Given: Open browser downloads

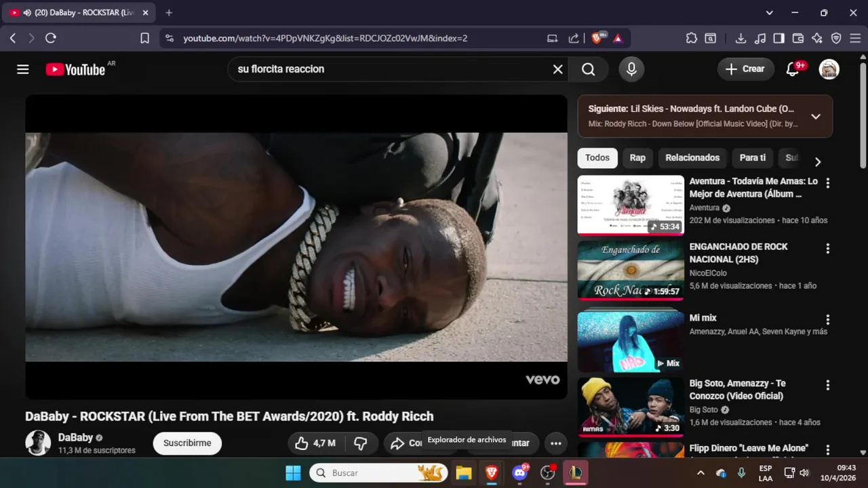Looking at the screenshot, I should (741, 39).
